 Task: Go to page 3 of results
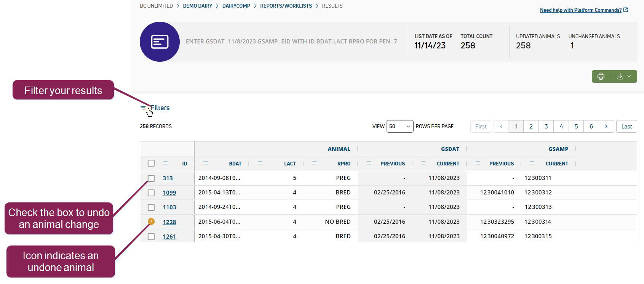[x=546, y=127]
